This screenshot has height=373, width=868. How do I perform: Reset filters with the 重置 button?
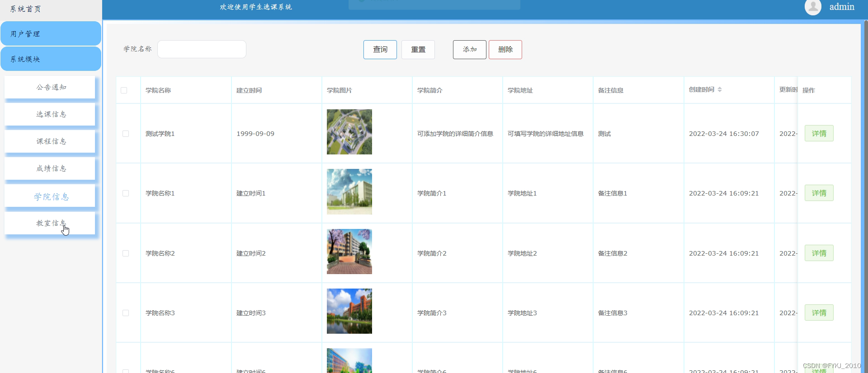[418, 50]
